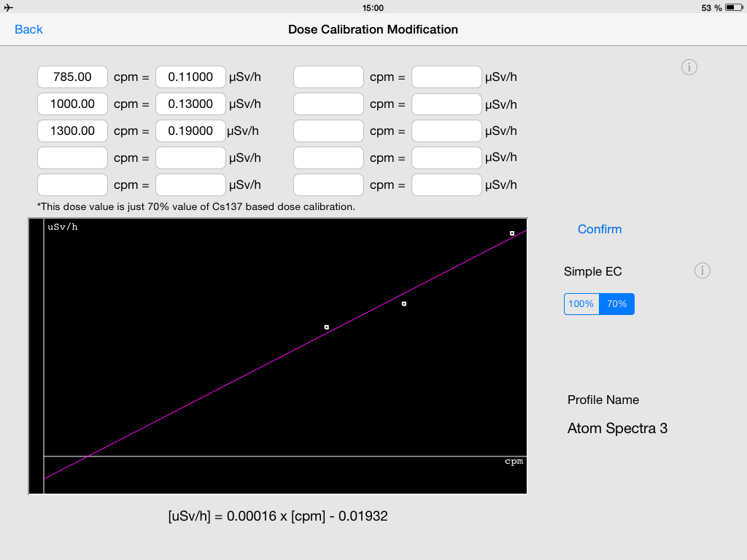
Task: Tap the calibration equation below the graph
Action: click(x=278, y=516)
